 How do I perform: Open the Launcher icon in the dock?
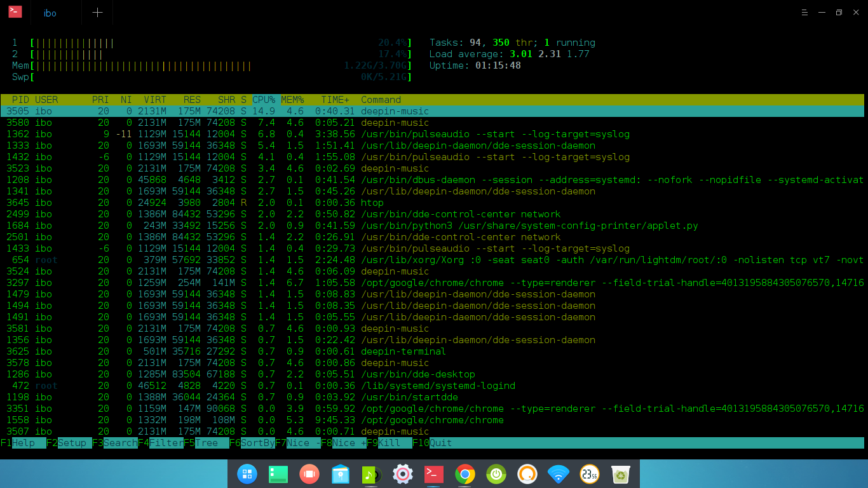[247, 474]
